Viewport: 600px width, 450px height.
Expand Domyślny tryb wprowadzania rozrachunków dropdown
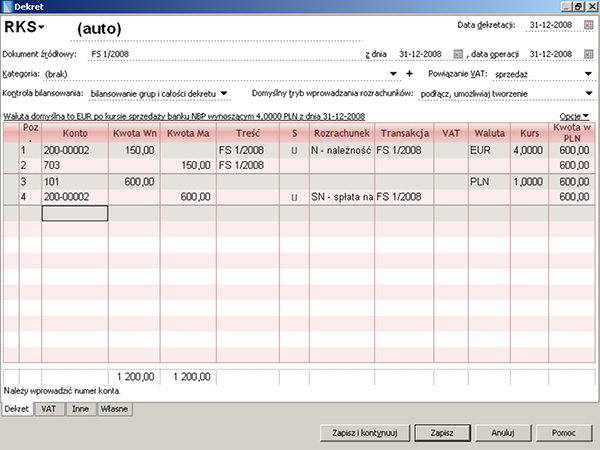(x=588, y=94)
